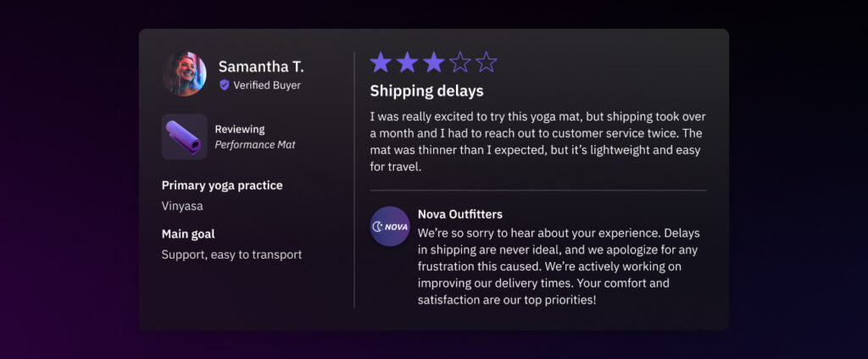
Task: Select the Vinyasa practice value
Action: 182,205
